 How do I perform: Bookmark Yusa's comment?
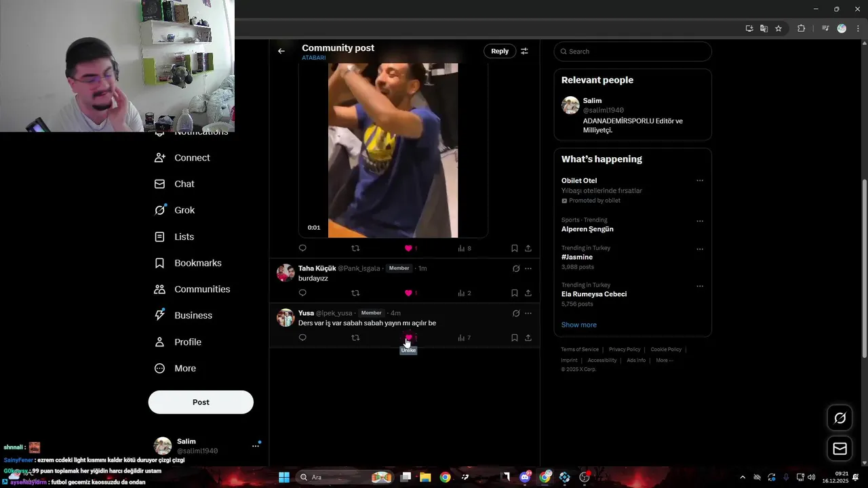(515, 338)
